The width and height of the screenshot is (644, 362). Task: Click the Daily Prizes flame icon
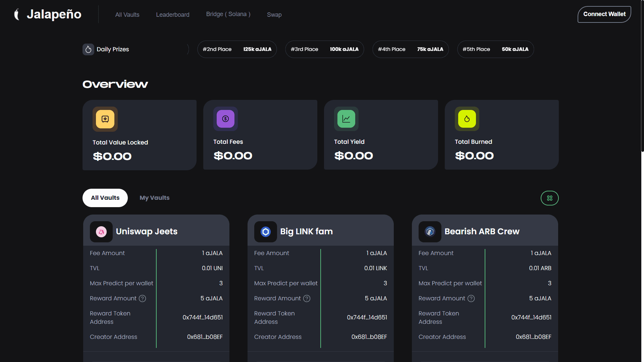point(88,49)
